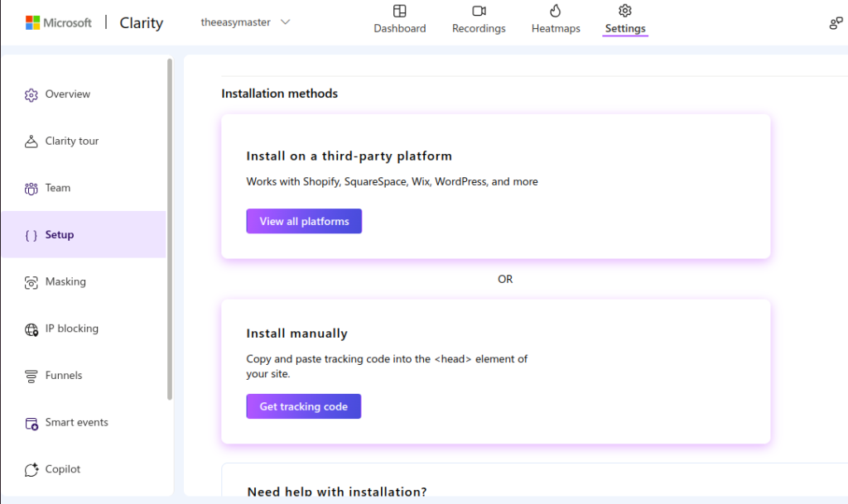Click the sidebar vertical scrollbar
The image size is (848, 504).
point(170,229)
